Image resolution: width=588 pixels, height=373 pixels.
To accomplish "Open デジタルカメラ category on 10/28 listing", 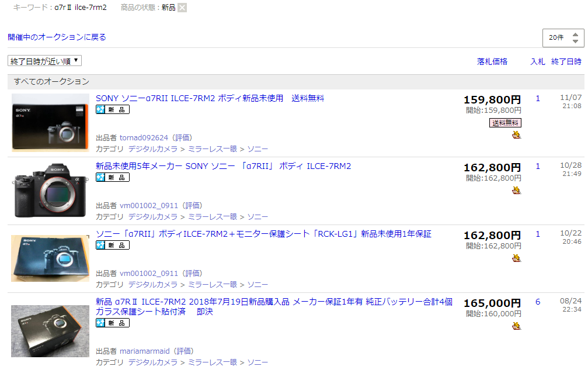I will coord(152,217).
